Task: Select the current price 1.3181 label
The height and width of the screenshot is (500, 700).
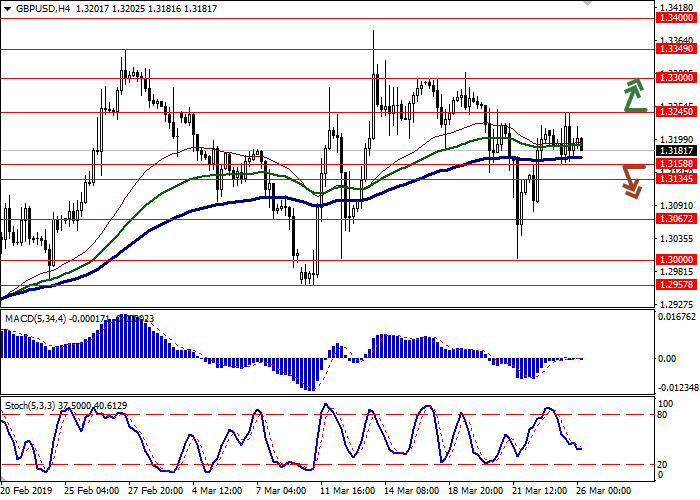Action: click(675, 151)
